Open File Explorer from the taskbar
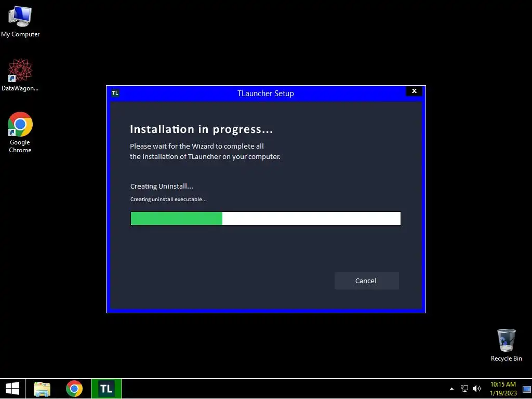Image resolution: width=532 pixels, height=399 pixels. (42, 389)
